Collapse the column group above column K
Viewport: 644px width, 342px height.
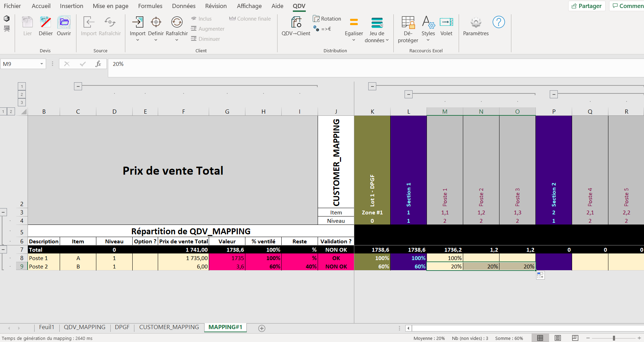pos(372,86)
